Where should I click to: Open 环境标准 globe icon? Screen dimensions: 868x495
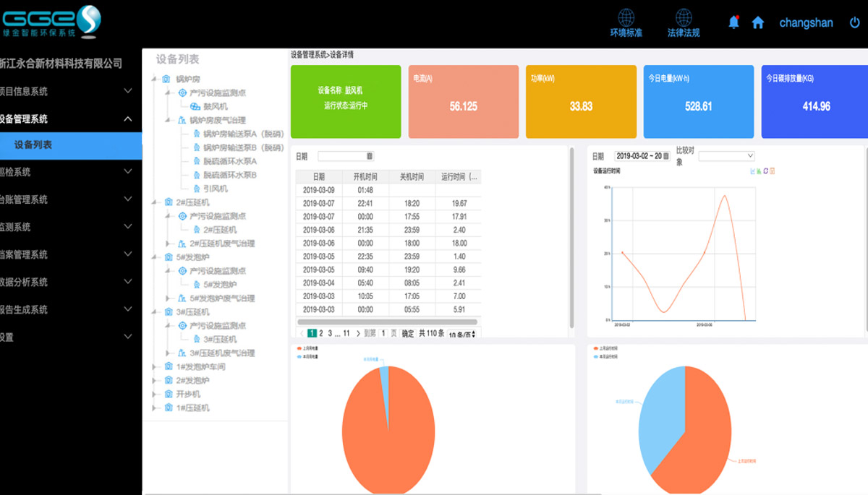click(x=626, y=18)
